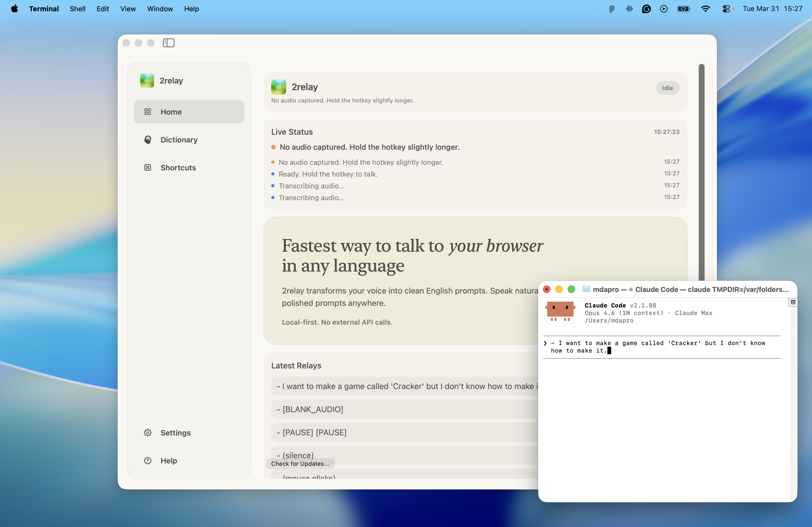812x527 pixels.
Task: Open the View menu
Action: [128, 9]
